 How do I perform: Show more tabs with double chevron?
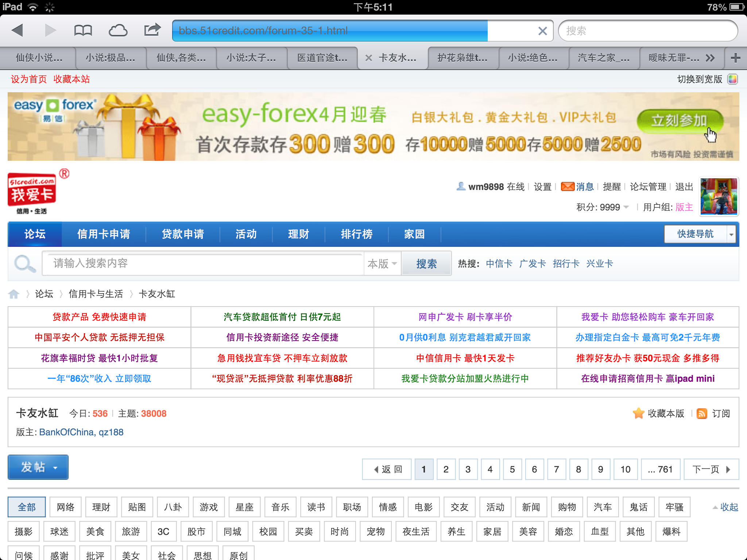(x=710, y=58)
